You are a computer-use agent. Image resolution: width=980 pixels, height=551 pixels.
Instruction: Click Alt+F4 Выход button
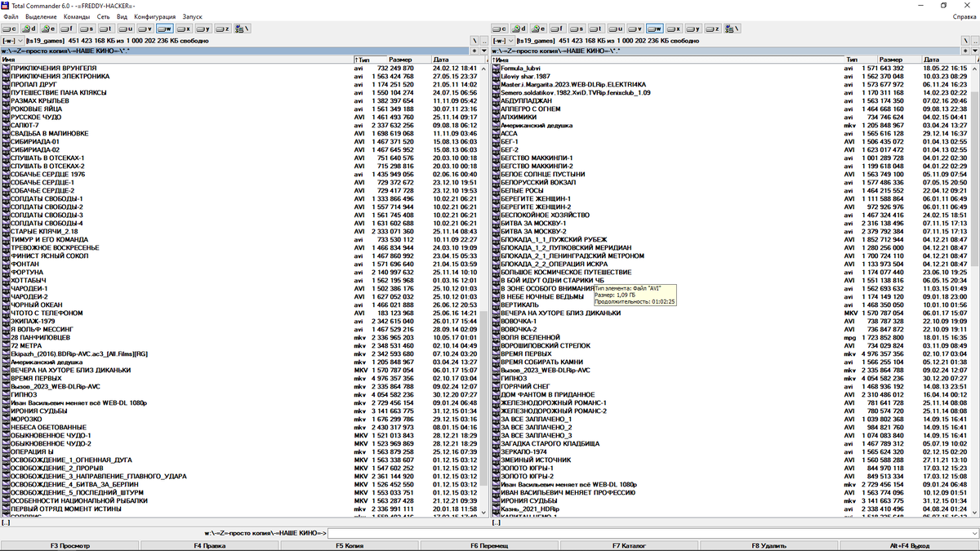[909, 545]
